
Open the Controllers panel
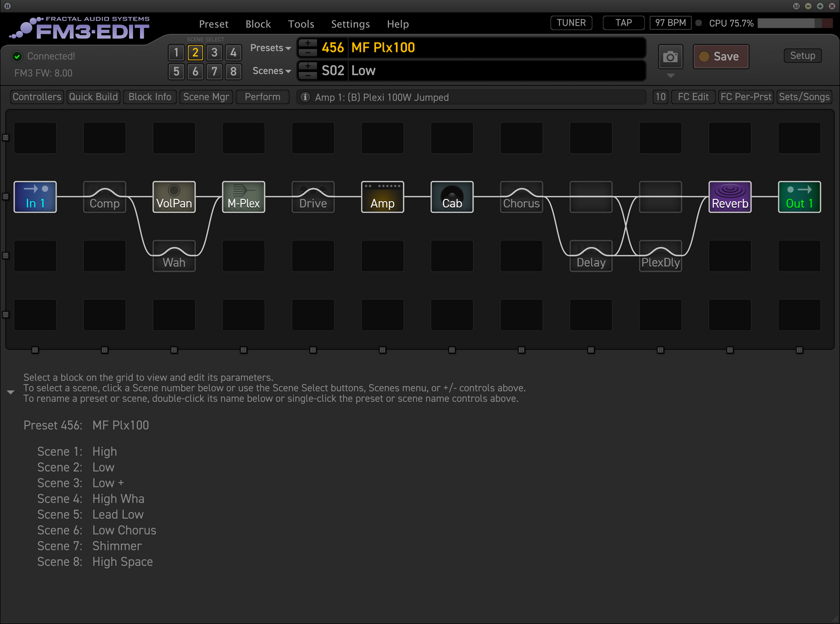pos(37,97)
